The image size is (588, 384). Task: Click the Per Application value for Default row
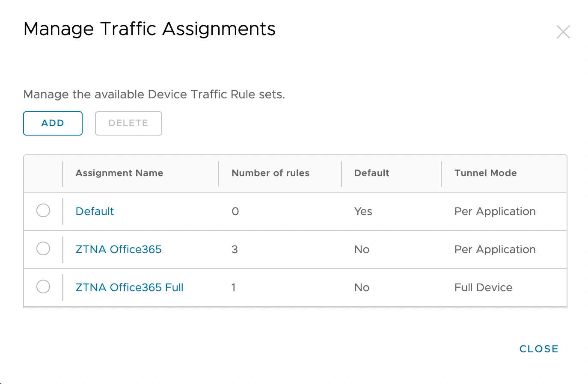tap(495, 211)
